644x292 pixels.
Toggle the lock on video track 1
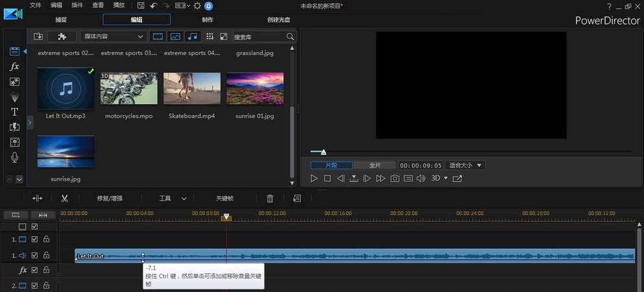tap(47, 240)
